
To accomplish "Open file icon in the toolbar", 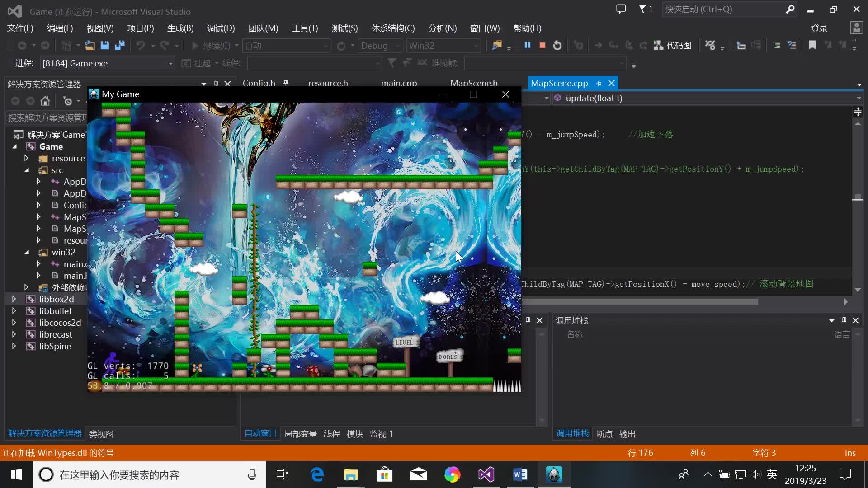I will pos(90,45).
